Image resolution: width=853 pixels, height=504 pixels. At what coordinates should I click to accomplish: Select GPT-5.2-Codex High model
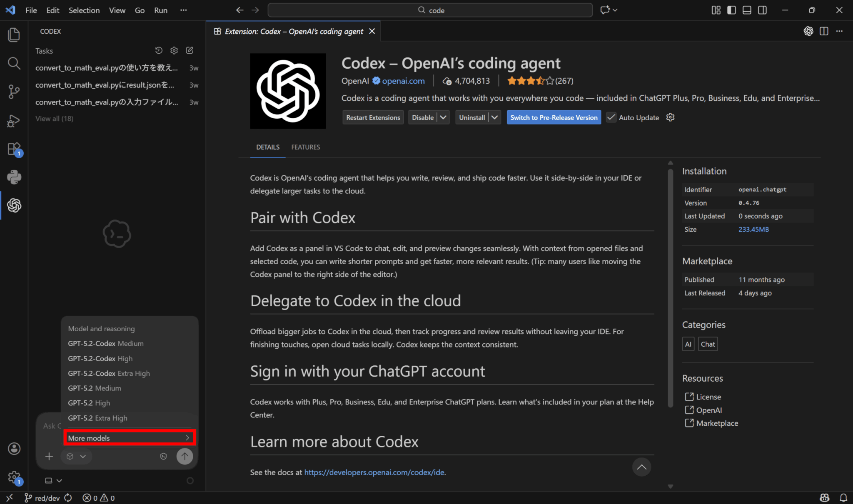tap(100, 358)
